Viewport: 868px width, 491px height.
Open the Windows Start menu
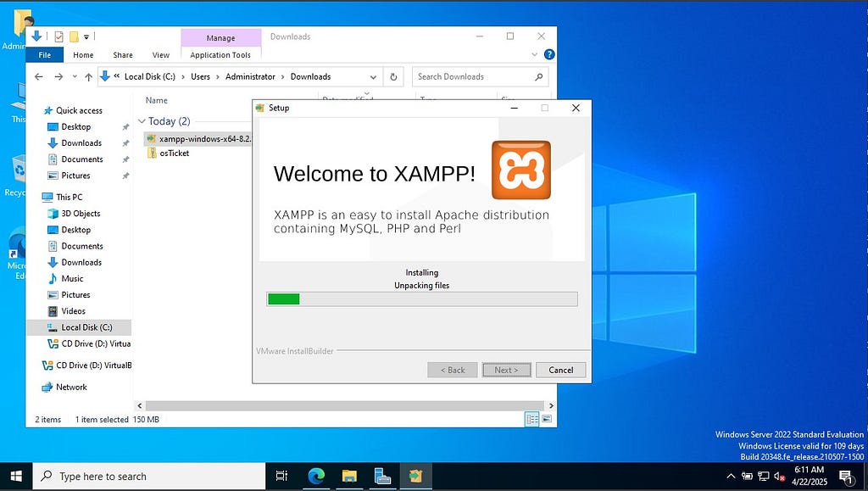click(16, 476)
